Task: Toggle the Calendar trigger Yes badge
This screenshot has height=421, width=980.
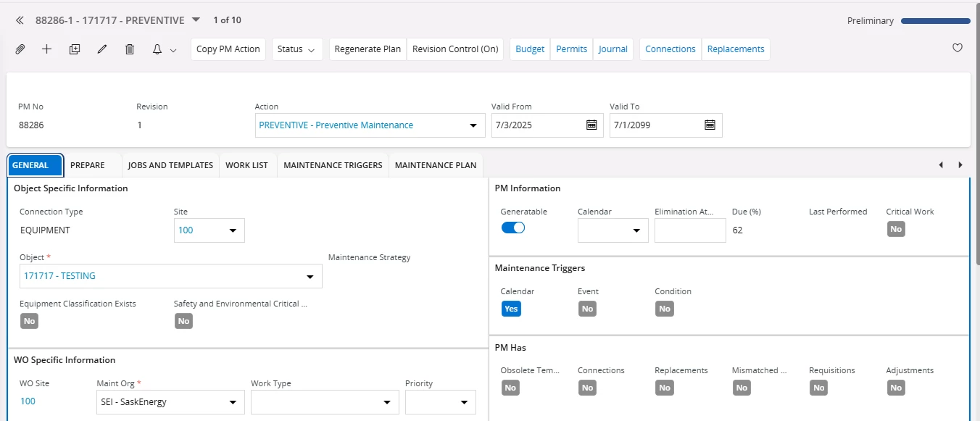Action: click(x=511, y=309)
